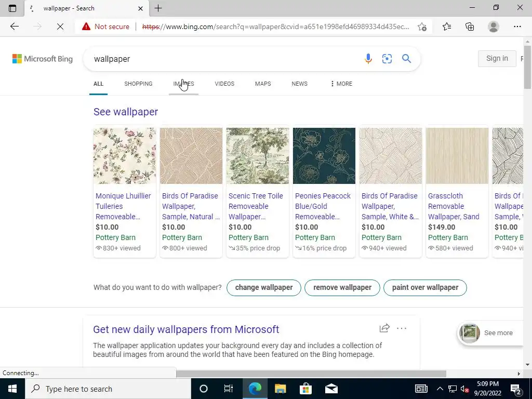Open the news and interests taskbar icon
Screen dimensions: 532x399
[x=421, y=389]
